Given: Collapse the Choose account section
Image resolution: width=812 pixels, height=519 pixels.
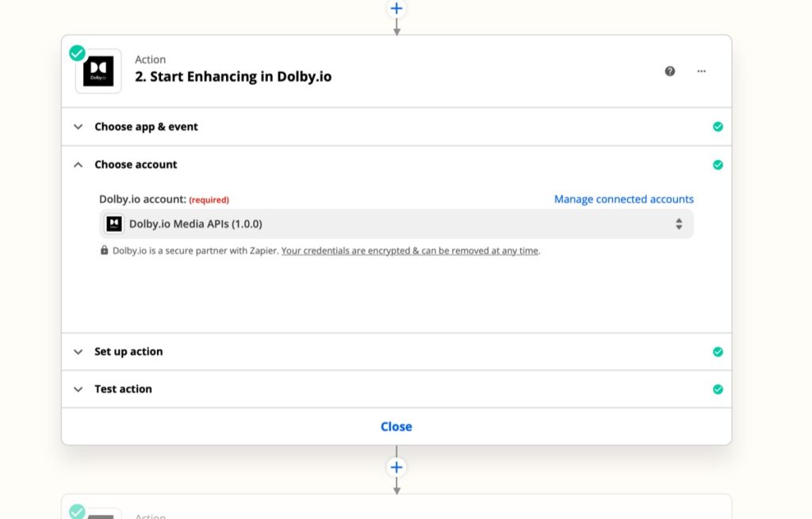Looking at the screenshot, I should (396, 165).
